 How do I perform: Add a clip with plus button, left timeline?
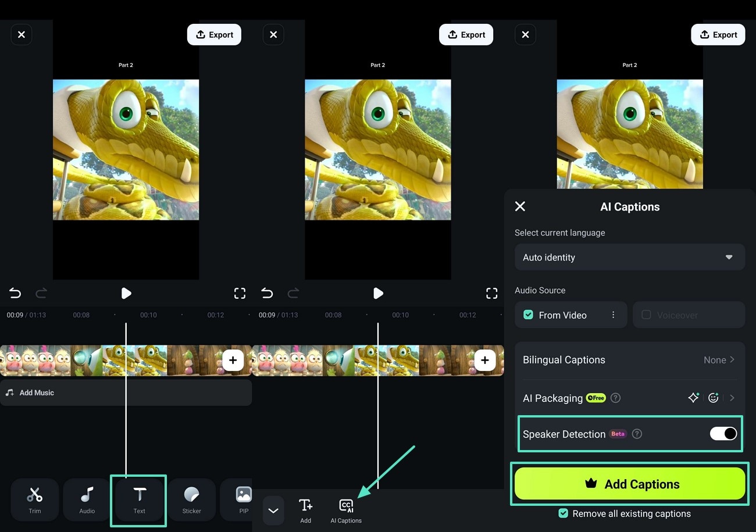(233, 360)
